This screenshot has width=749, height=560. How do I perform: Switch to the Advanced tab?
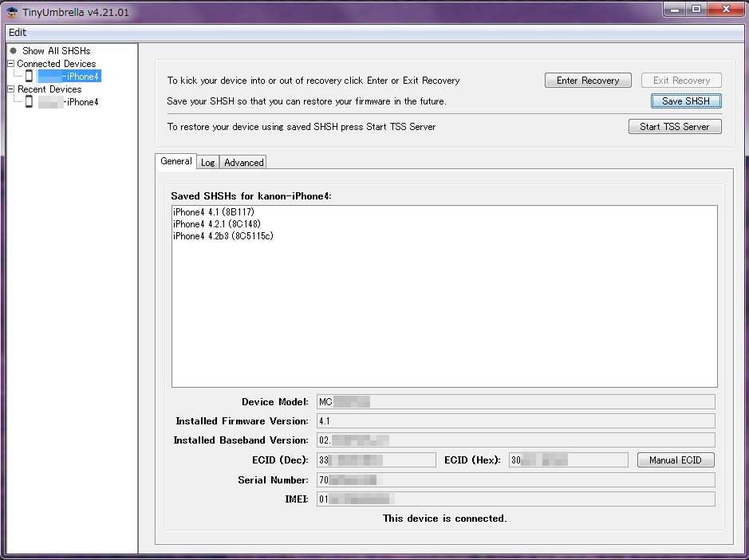(x=243, y=163)
